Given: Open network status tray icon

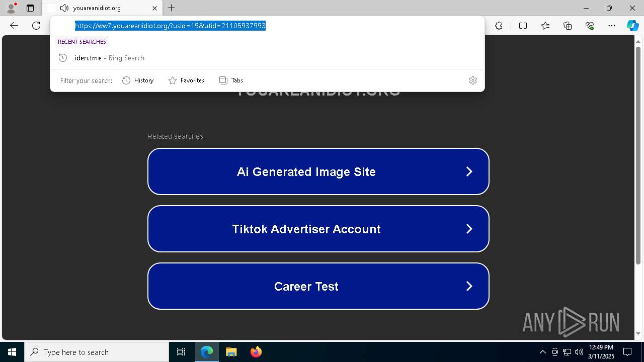Looking at the screenshot, I should [x=567, y=352].
